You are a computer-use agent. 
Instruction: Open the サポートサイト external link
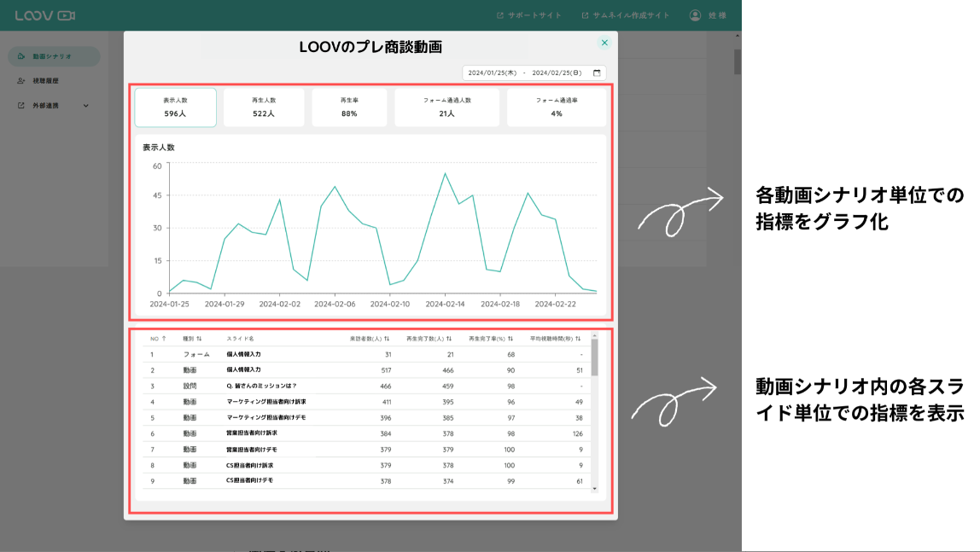click(528, 15)
